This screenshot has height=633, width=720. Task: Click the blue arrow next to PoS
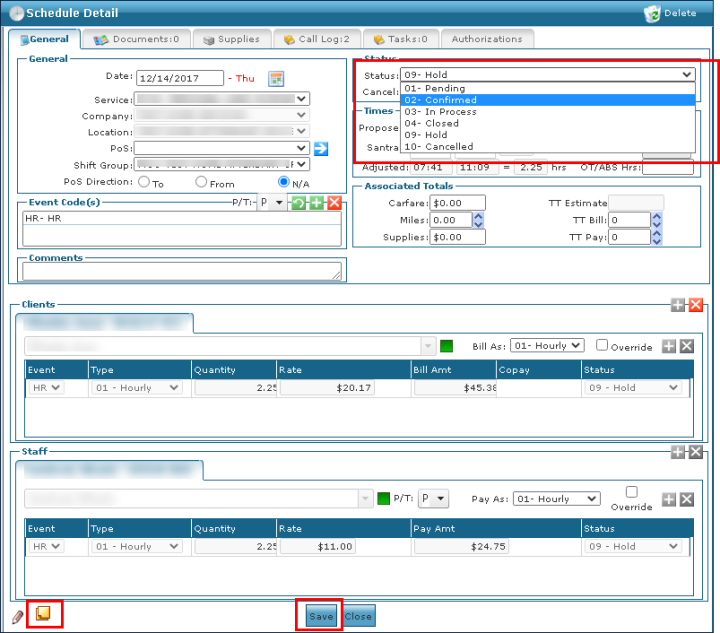(321, 148)
